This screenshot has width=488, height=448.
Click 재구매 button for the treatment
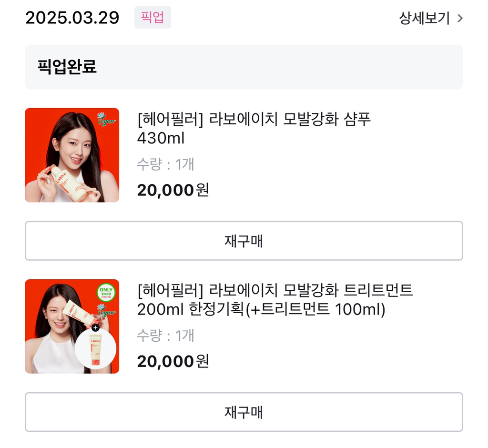pos(244,412)
